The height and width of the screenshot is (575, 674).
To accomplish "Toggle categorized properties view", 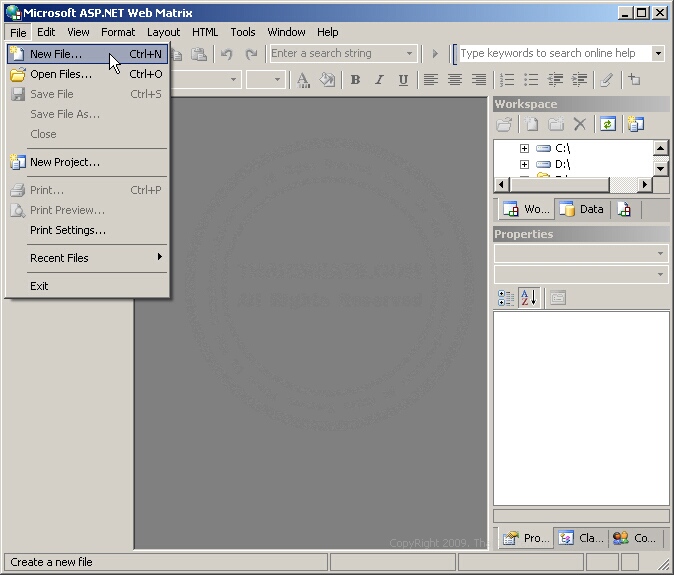I will pyautogui.click(x=506, y=298).
